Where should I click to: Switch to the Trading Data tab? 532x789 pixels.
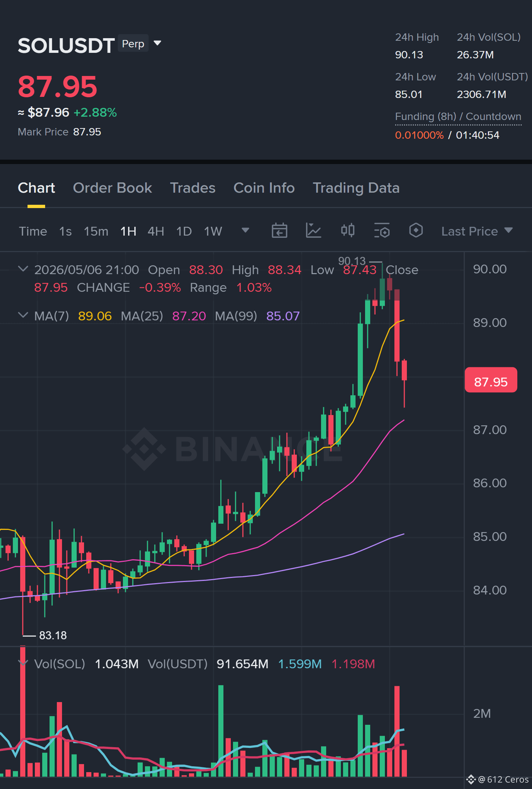click(356, 188)
